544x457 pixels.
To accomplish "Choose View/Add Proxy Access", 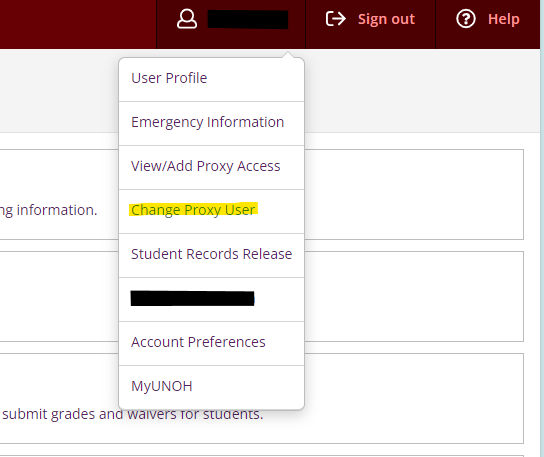I will click(211, 168).
